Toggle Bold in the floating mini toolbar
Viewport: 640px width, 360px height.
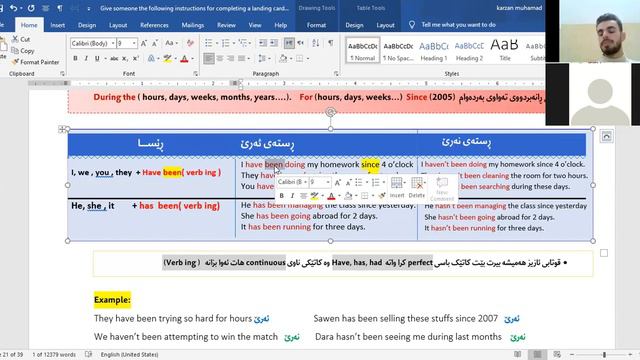(281, 196)
